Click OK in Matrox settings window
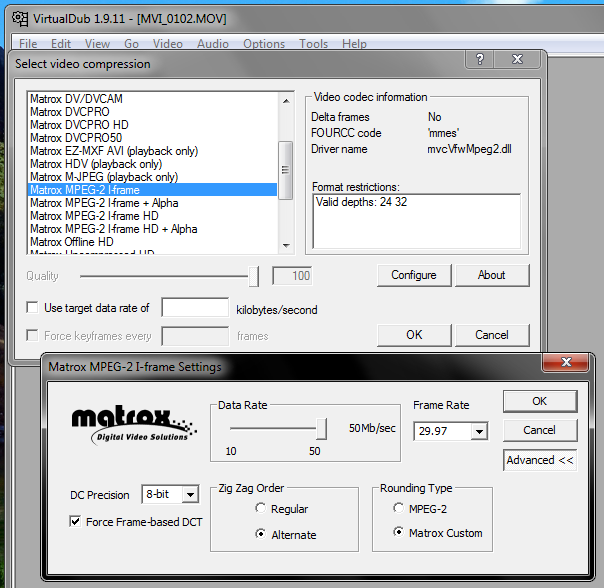604x588 pixels. [540, 401]
